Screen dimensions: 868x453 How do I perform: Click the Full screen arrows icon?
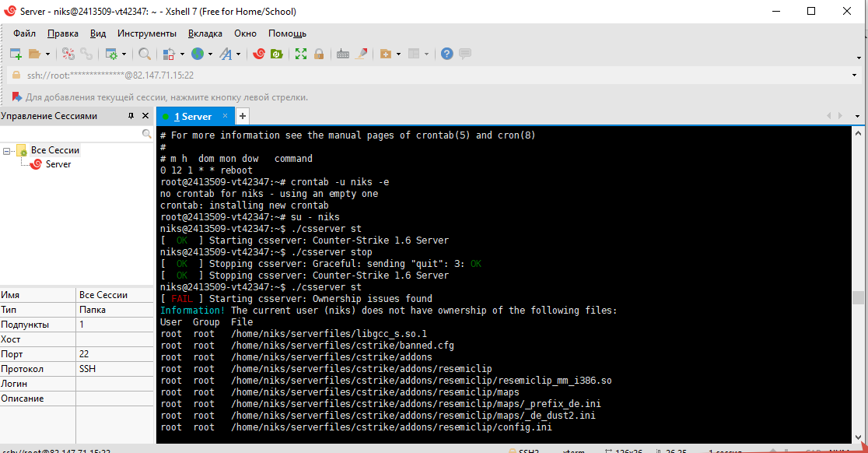300,54
